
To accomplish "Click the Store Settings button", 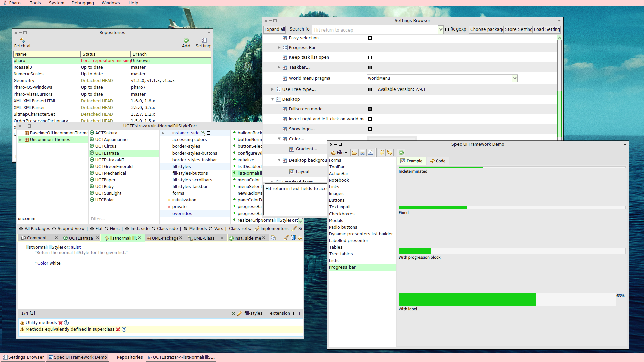I will pyautogui.click(x=518, y=29).
